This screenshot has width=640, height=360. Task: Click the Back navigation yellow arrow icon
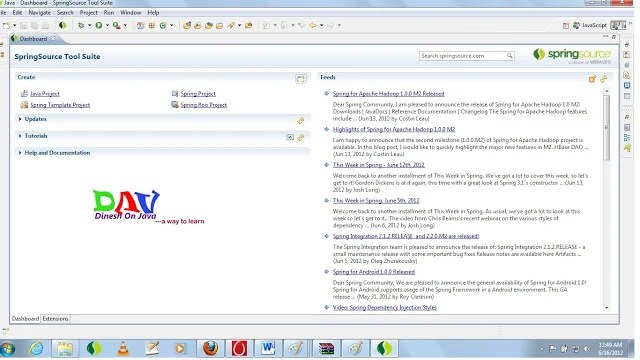pyautogui.click(x=313, y=25)
